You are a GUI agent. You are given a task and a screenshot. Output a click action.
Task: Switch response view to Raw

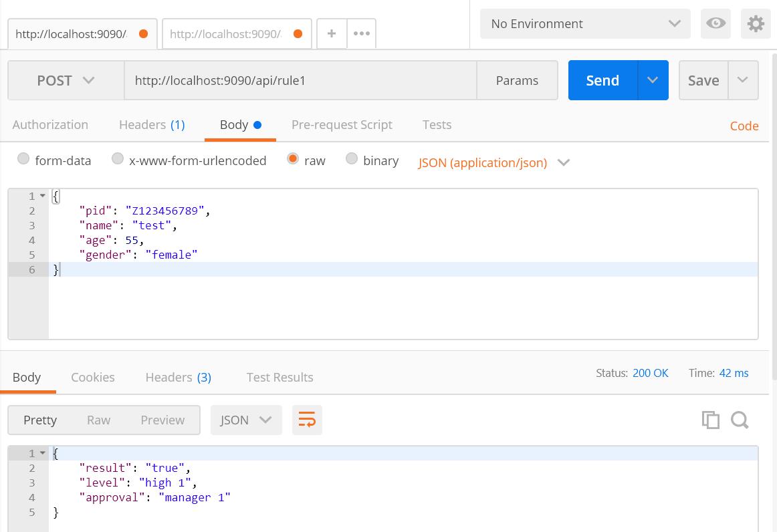click(x=98, y=420)
